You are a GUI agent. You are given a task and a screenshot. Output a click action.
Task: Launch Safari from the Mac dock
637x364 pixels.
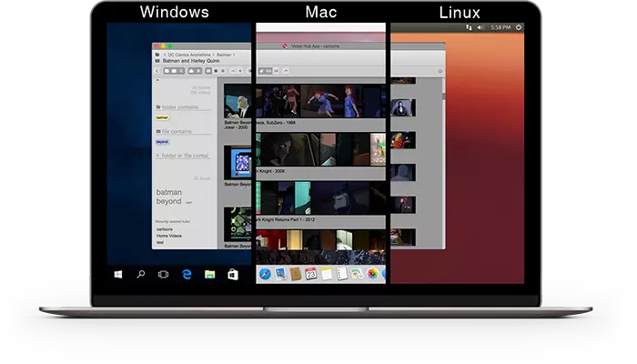[265, 274]
